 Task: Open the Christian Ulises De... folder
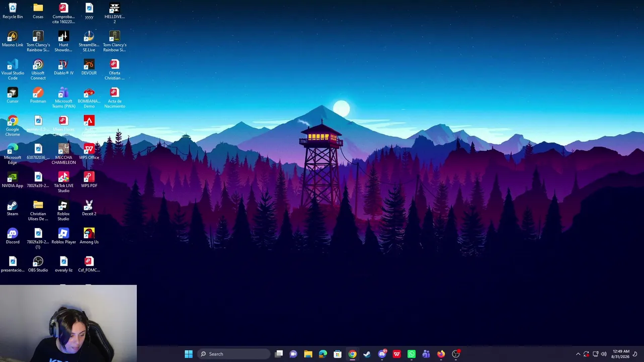click(x=38, y=211)
